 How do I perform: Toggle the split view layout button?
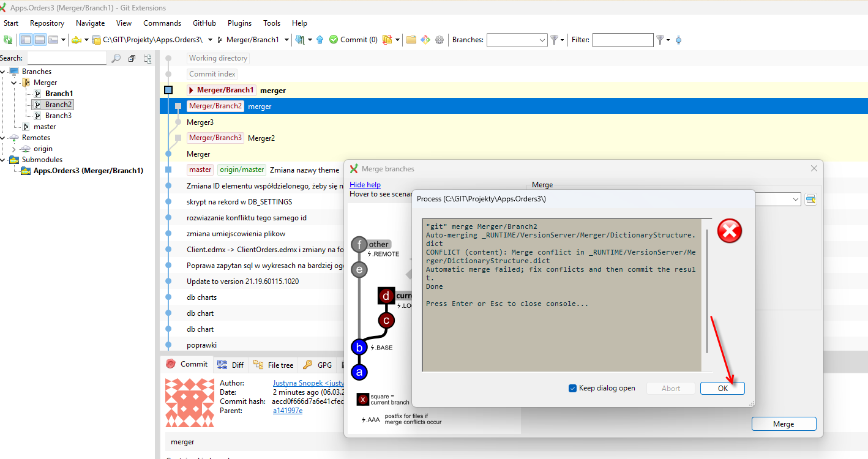coord(39,40)
